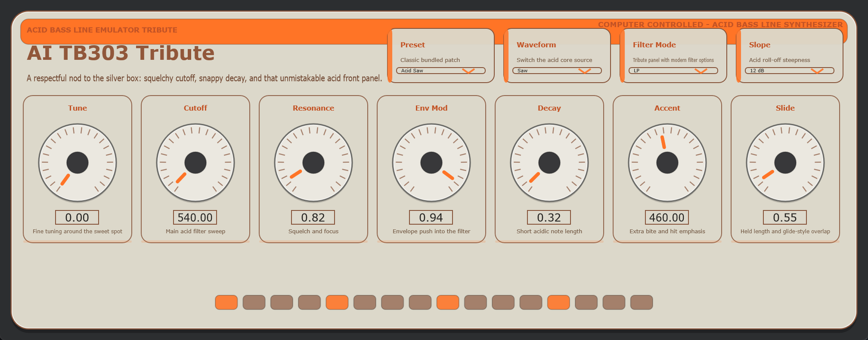
Task: Click the Accent value field 460.00
Action: point(667,217)
